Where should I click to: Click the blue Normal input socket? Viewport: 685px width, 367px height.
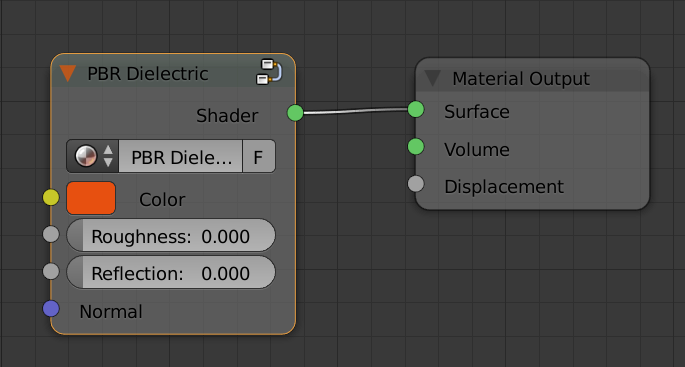pos(51,308)
